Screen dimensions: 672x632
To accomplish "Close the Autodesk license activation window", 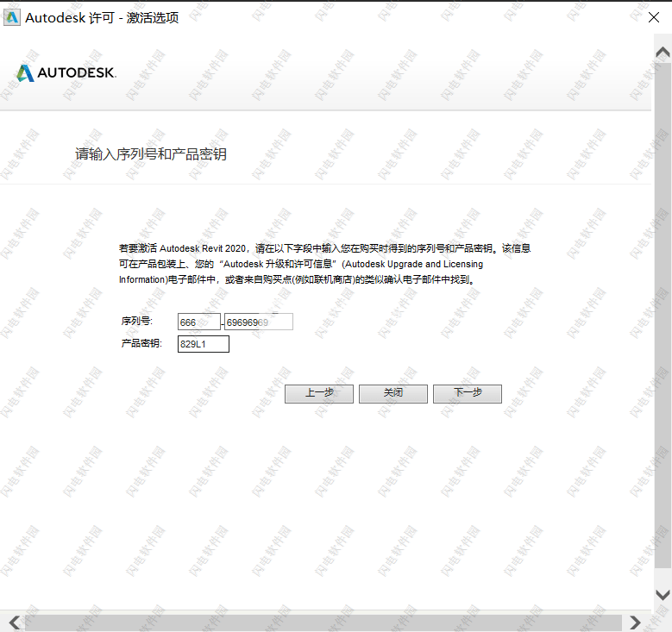I will pos(654,17).
